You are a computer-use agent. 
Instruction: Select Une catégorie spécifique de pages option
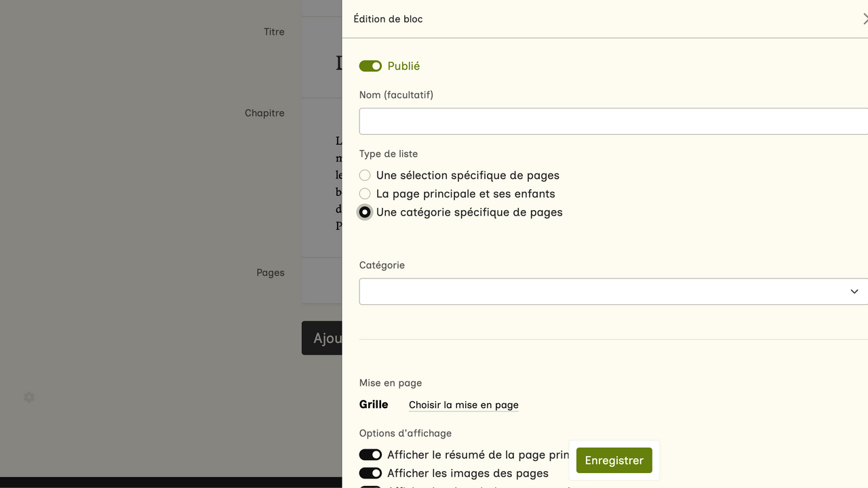pos(365,212)
